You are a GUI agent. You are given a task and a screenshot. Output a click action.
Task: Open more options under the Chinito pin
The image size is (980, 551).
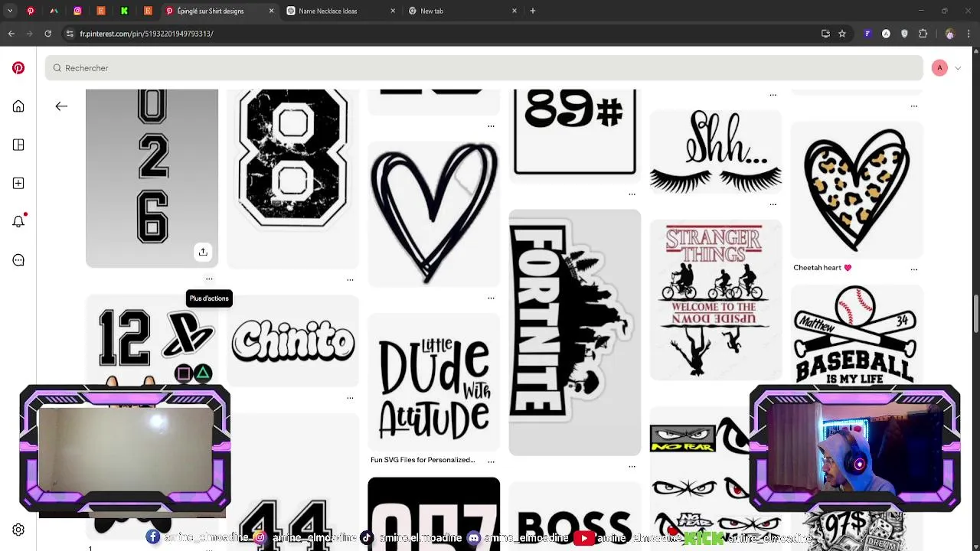(x=350, y=398)
